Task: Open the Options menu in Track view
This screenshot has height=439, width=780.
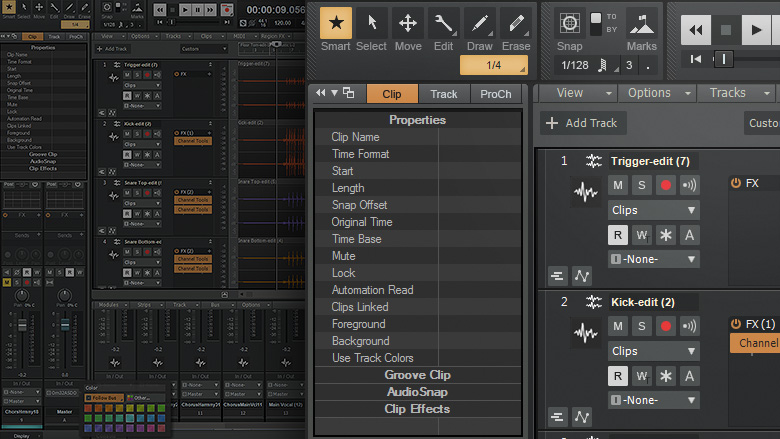Action: pos(657,93)
